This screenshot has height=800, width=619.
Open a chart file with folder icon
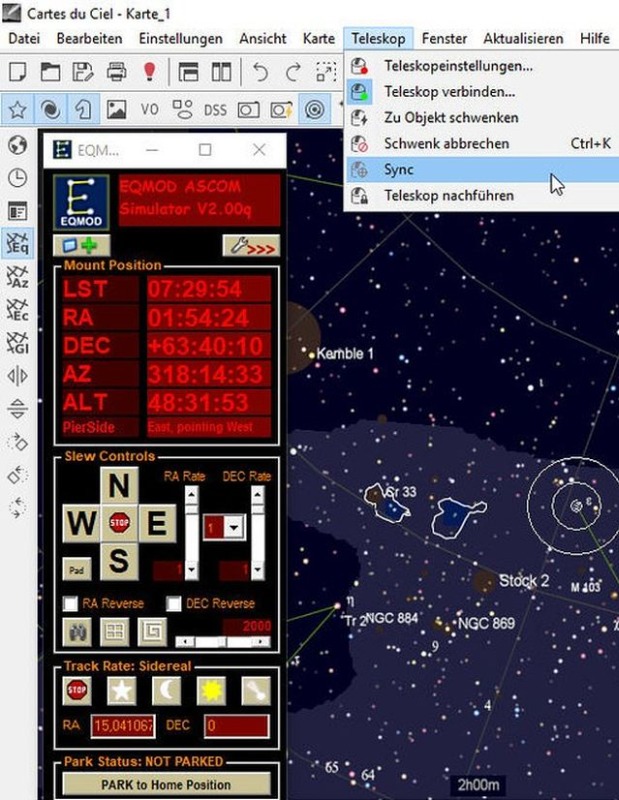point(50,72)
